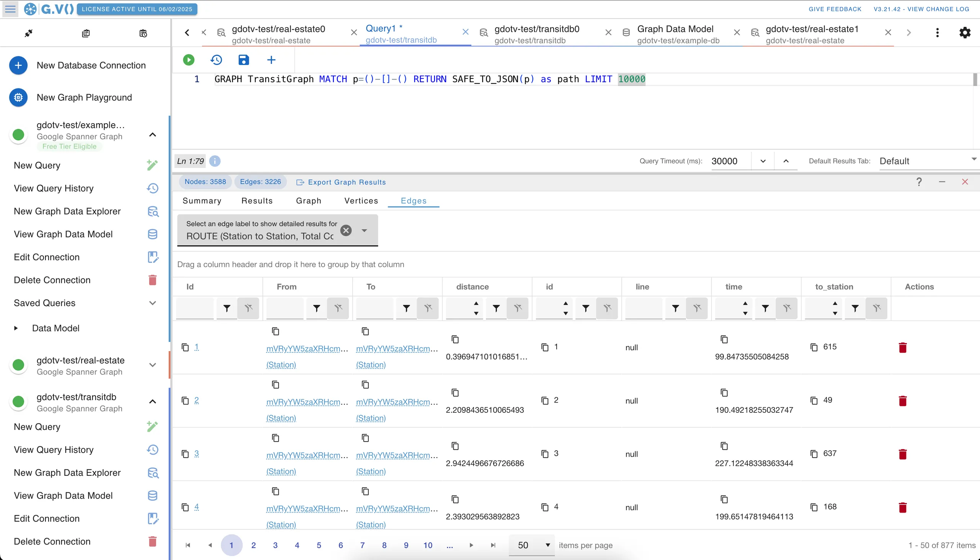Viewport: 980px width, 560px height.
Task: Open the gdotv-test/transitdb0 tab
Action: 536,34
